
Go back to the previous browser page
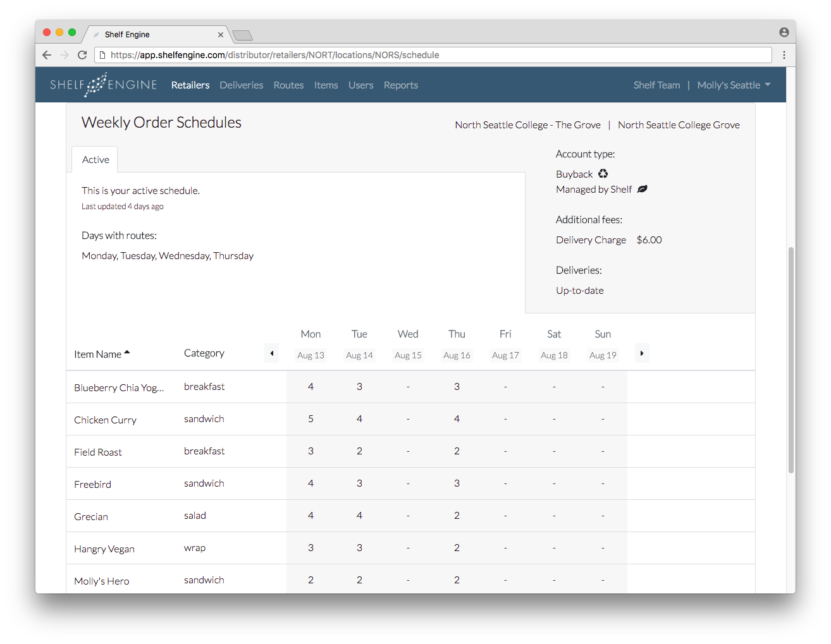coord(47,55)
